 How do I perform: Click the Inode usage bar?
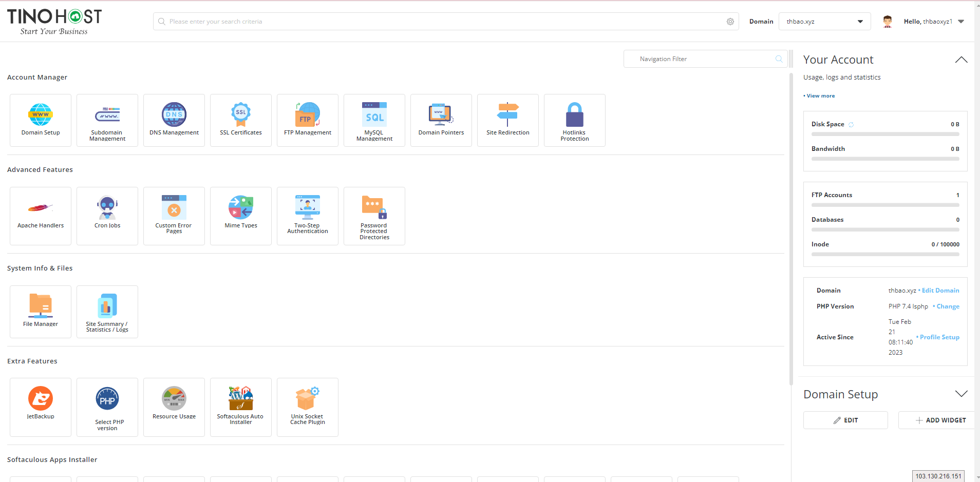coord(885,254)
